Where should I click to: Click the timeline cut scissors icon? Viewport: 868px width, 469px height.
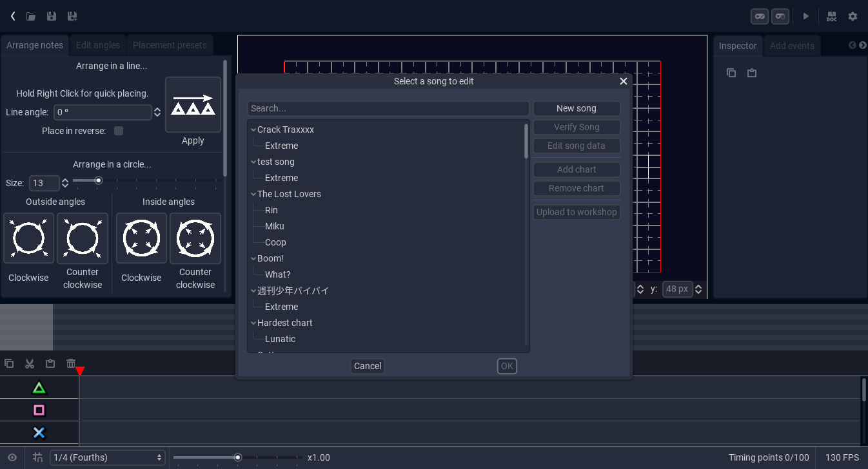(30, 363)
